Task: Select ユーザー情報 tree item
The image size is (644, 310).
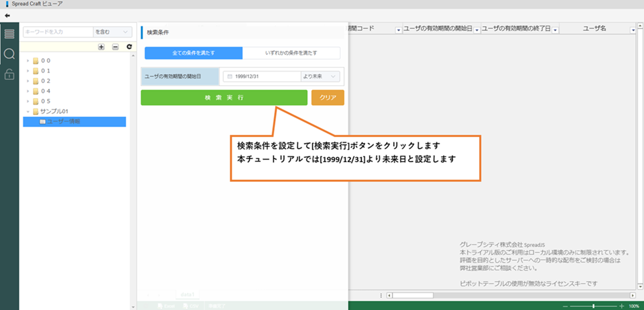Action: click(64, 121)
